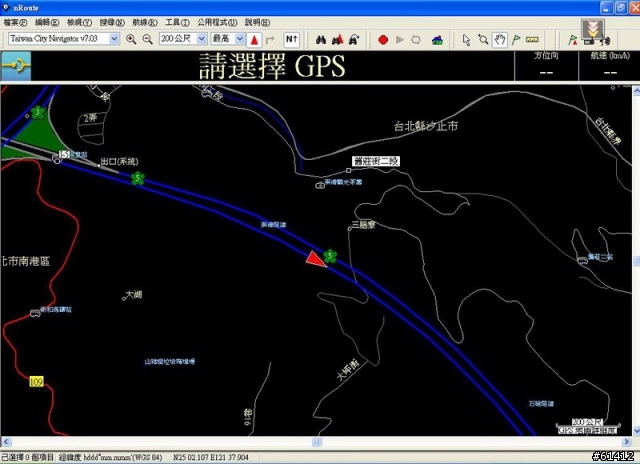Click the 已選擇 0 個項目 status text

coord(27,457)
